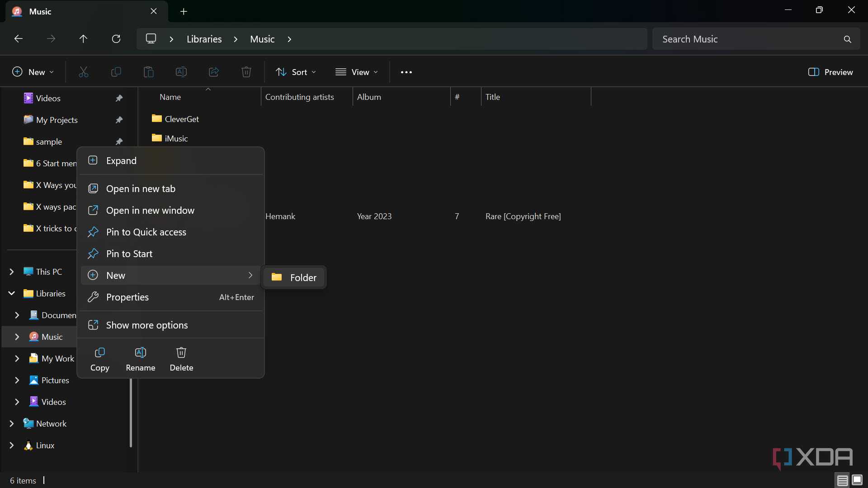Click the Rename icon in toolbar
The width and height of the screenshot is (868, 488).
(x=181, y=72)
